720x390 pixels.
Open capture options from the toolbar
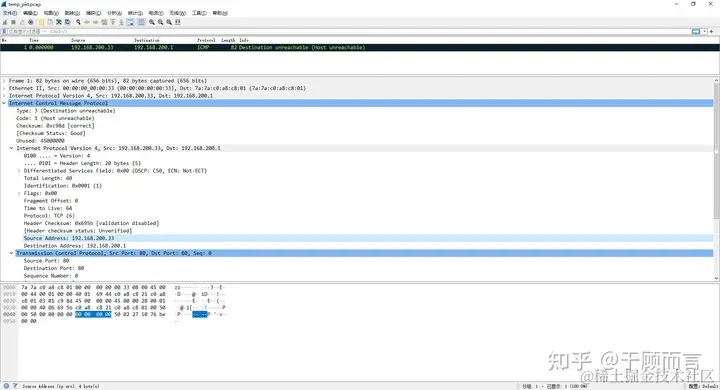[31, 22]
